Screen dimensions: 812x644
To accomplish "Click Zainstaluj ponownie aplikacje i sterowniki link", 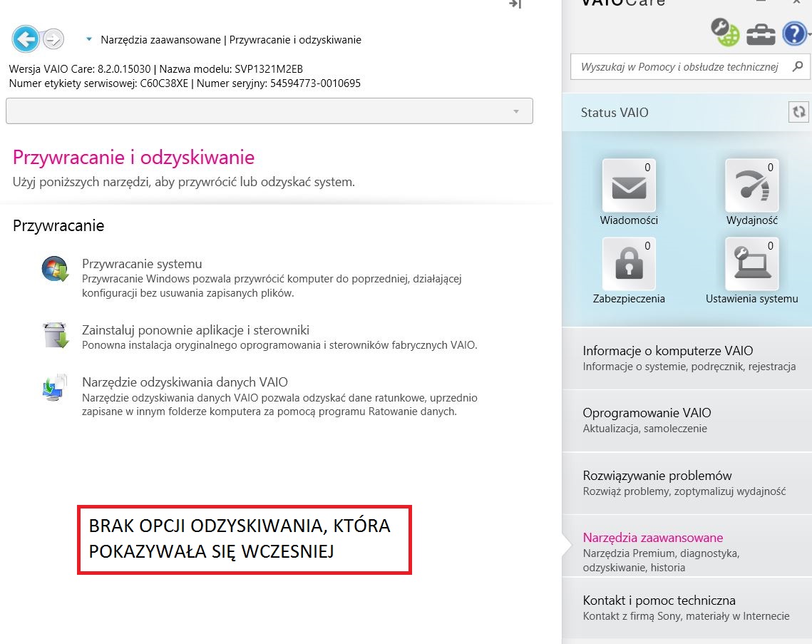I will [x=196, y=330].
